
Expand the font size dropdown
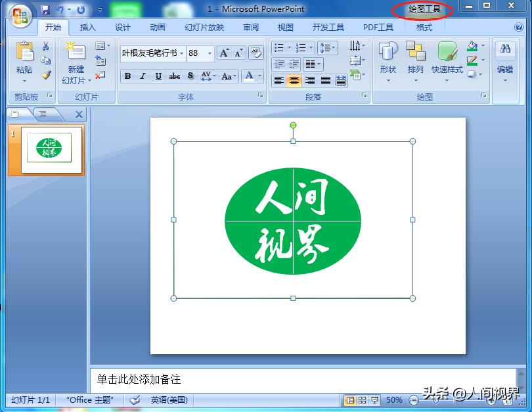click(210, 53)
